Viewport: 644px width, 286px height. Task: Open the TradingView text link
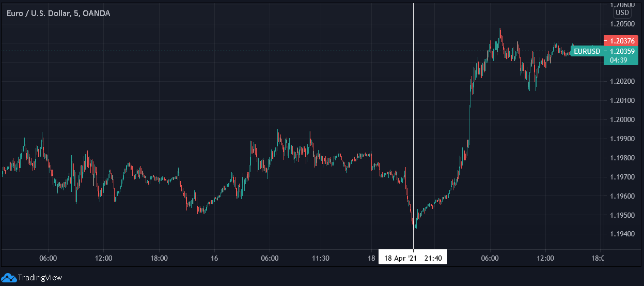[40, 278]
